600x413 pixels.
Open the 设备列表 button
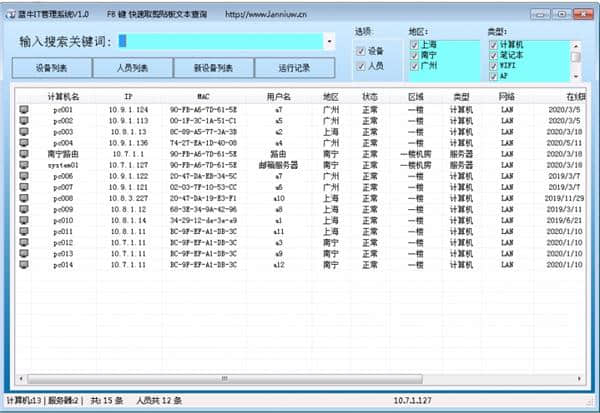coord(51,68)
